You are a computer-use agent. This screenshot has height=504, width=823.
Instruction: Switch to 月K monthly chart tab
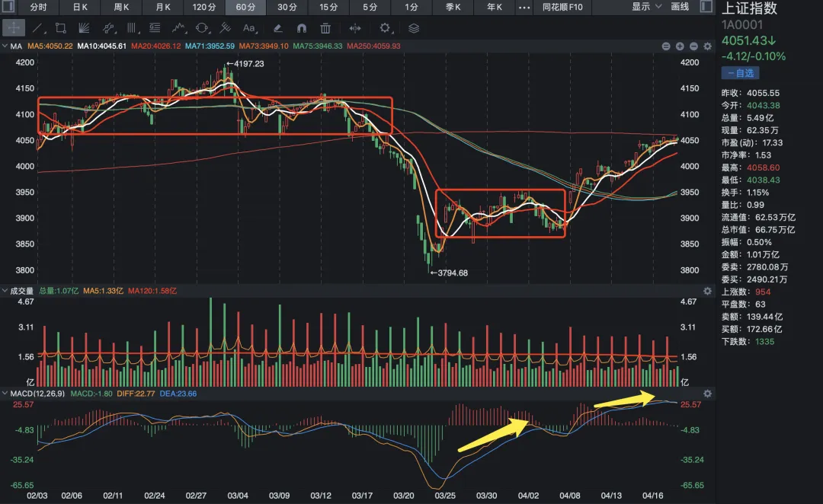click(x=163, y=7)
